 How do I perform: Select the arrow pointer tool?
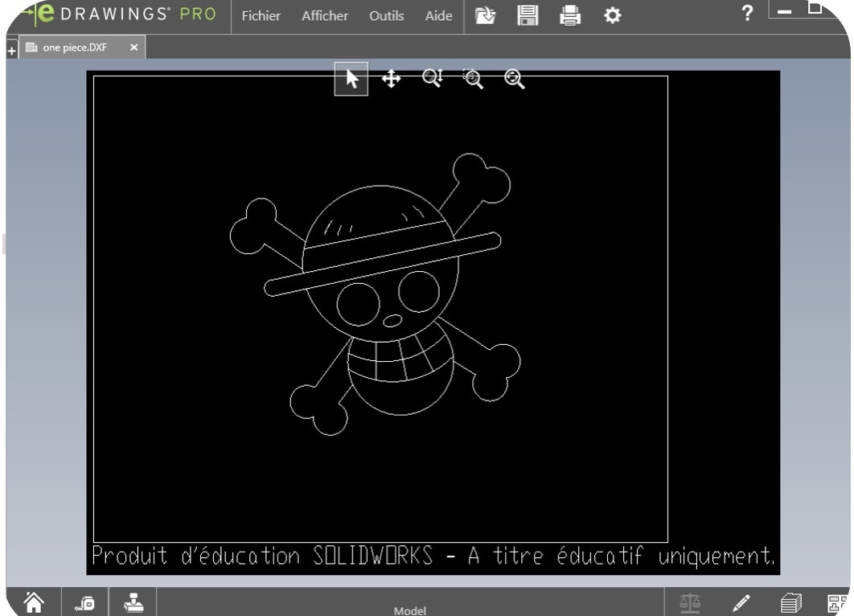(x=351, y=79)
